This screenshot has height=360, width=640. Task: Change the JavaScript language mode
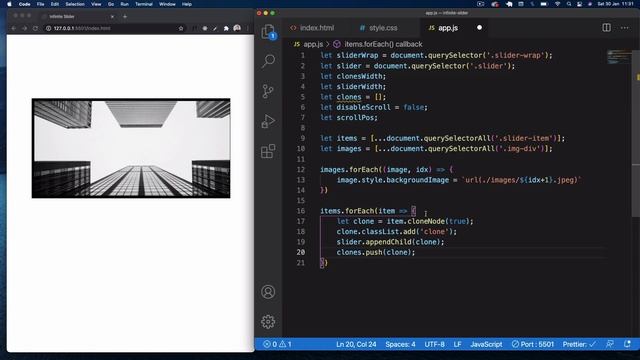point(486,344)
